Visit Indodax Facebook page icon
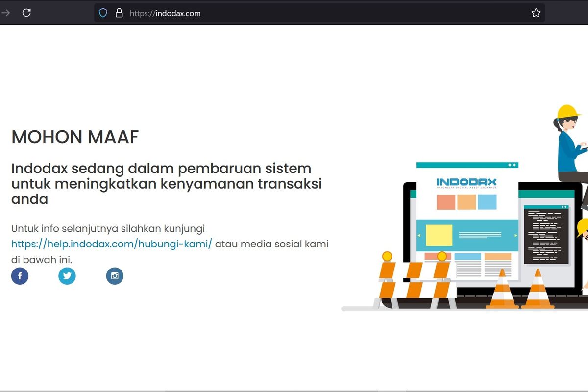This screenshot has width=588, height=392. [20, 276]
